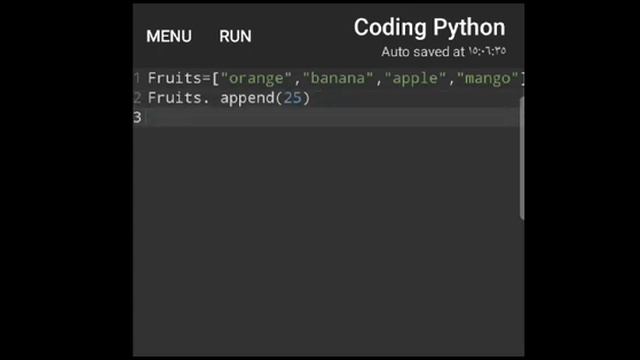Open the MENU button

(169, 36)
